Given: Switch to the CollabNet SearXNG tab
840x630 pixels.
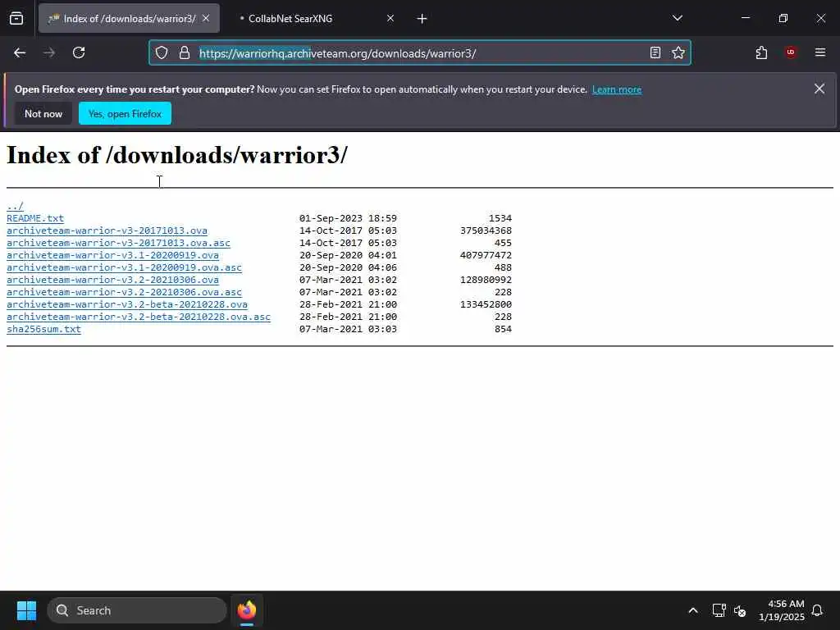Looking at the screenshot, I should click(x=313, y=18).
